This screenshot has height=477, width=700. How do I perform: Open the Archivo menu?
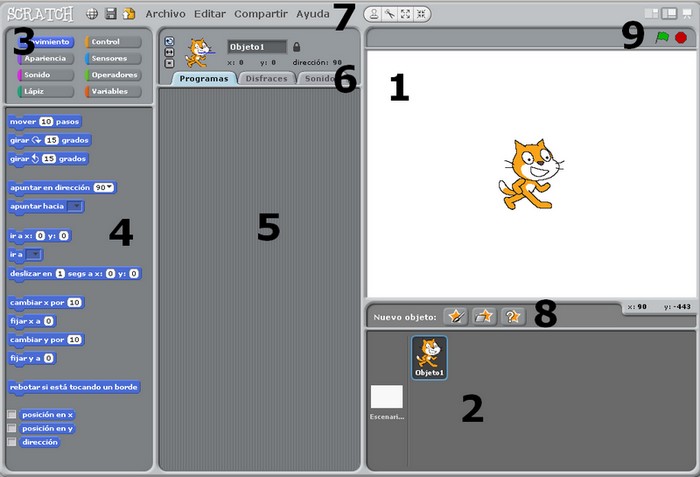[x=165, y=14]
